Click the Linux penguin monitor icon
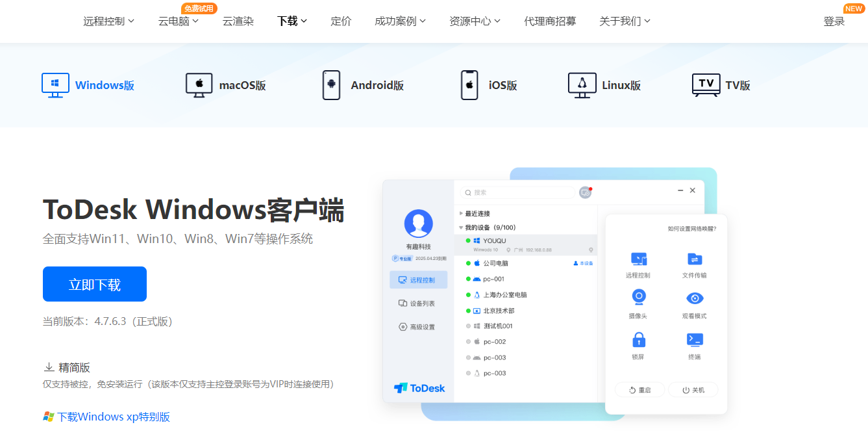The height and width of the screenshot is (440, 868). click(x=582, y=85)
